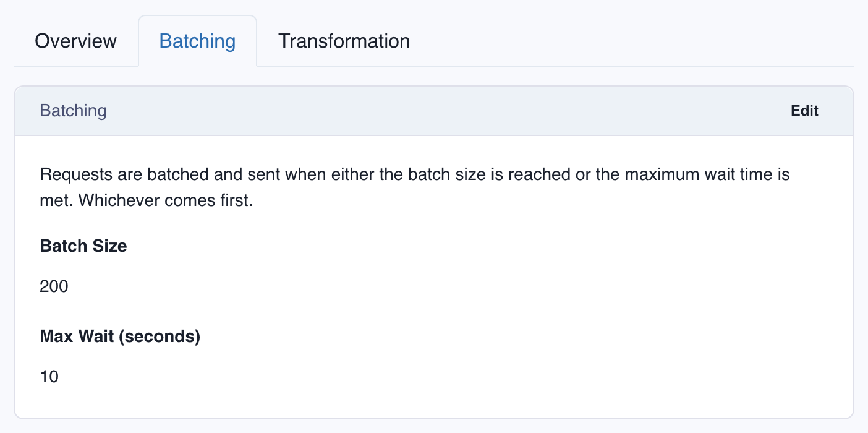The height and width of the screenshot is (433, 868).
Task: Click the Batching panel header
Action: click(73, 111)
